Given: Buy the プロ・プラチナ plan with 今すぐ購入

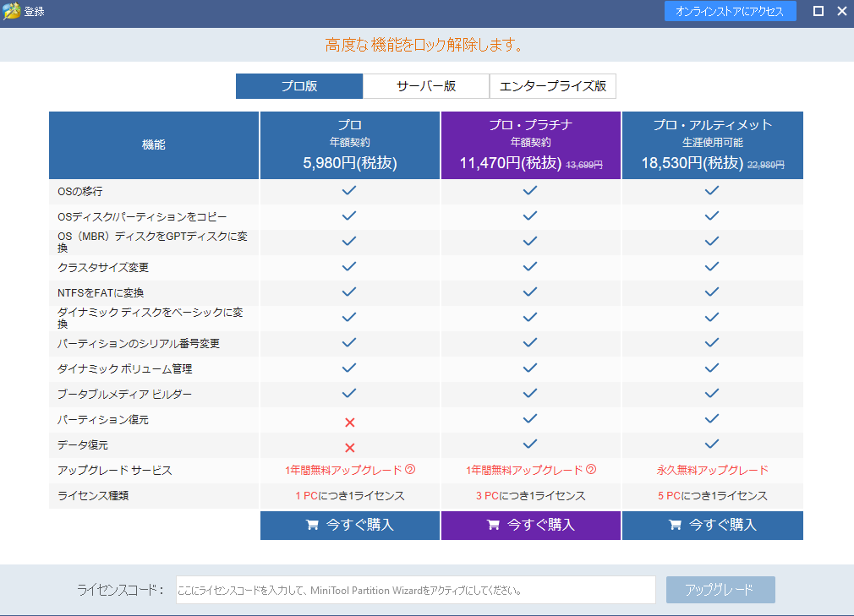Looking at the screenshot, I should pyautogui.click(x=530, y=525).
